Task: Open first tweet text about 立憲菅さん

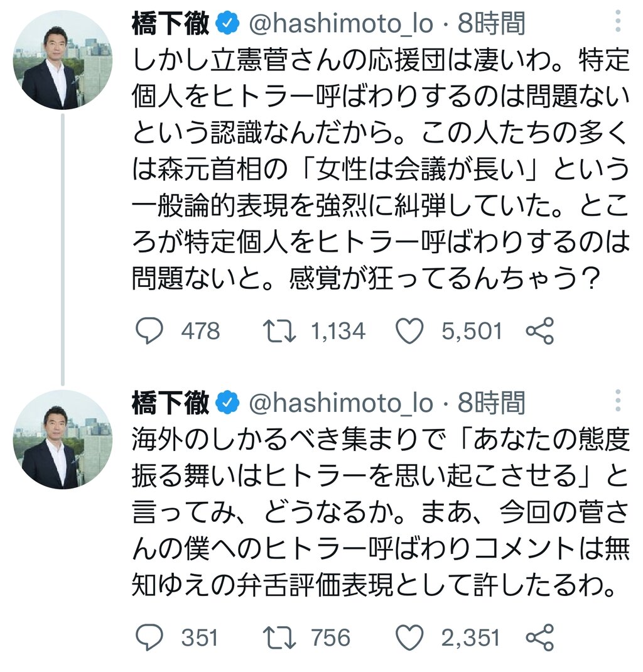Action: click(x=381, y=170)
